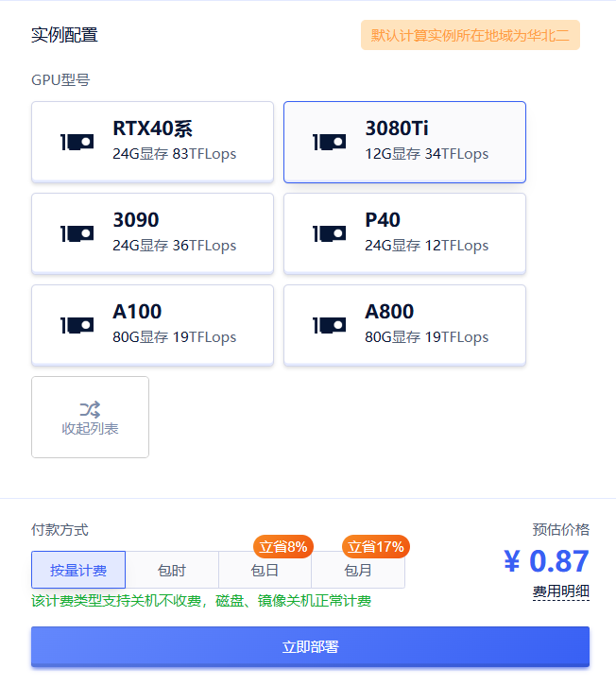This screenshot has height=685, width=616.
Task: Select the RTX40系 GPU card
Action: 152,142
